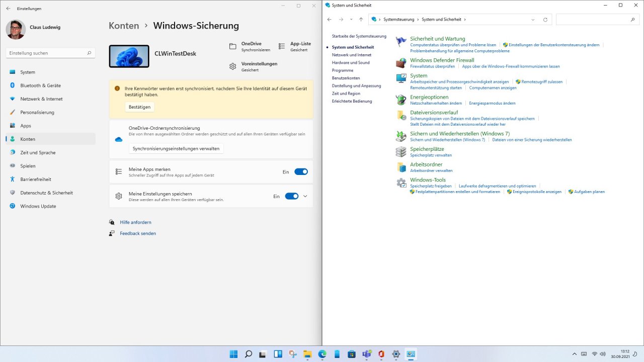Click the Konten breadcrumb in Settings header
Viewport: 644px width, 362px height.
(124, 26)
